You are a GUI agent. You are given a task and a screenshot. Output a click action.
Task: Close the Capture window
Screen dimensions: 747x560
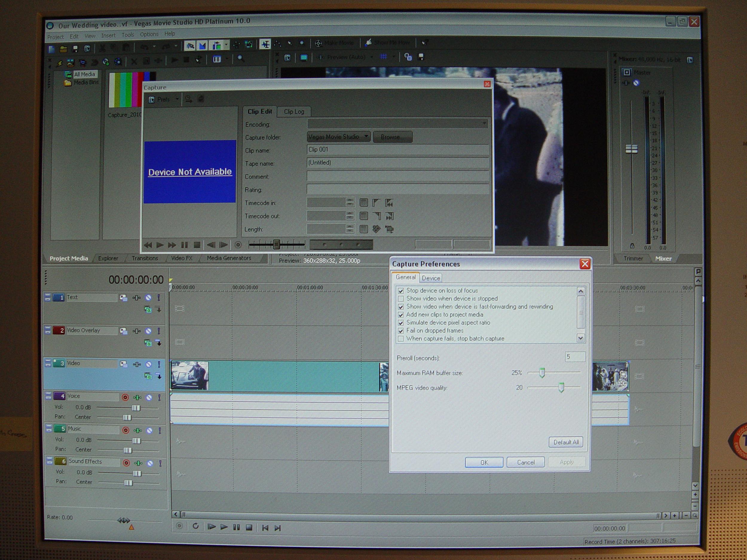(x=487, y=84)
